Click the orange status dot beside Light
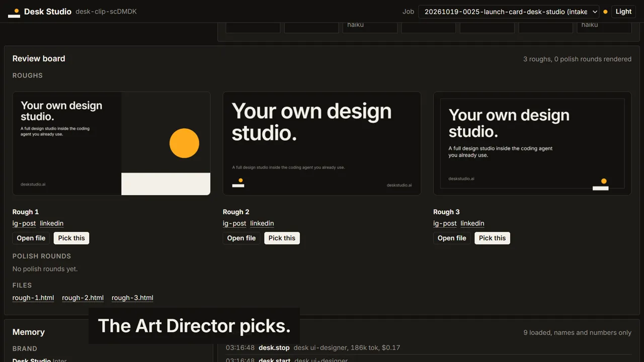This screenshot has width=644, height=362. click(x=605, y=12)
